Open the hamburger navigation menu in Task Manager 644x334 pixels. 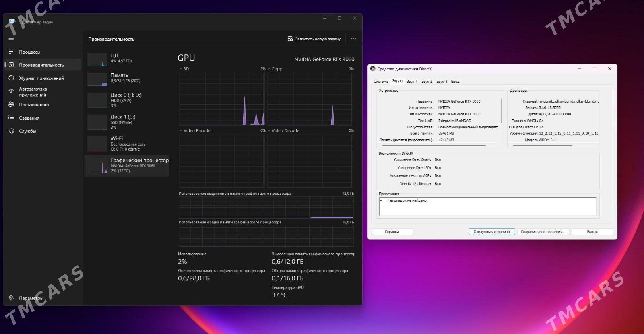click(x=11, y=38)
